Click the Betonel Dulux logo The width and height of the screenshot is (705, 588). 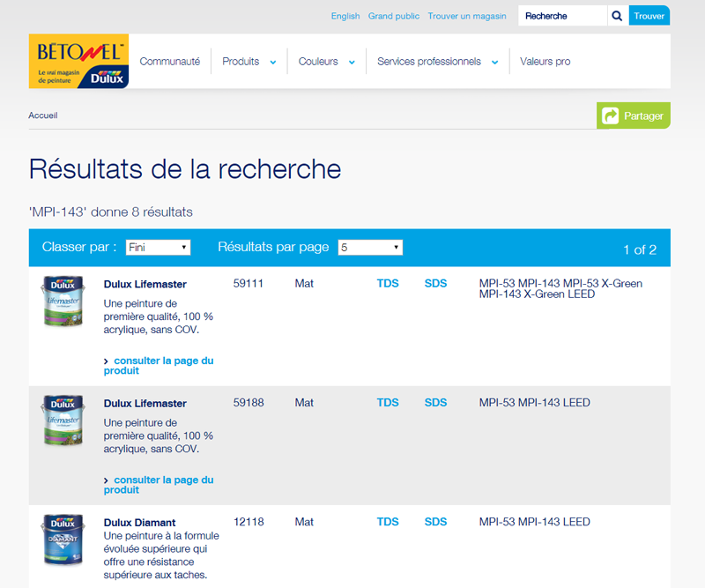pyautogui.click(x=78, y=61)
